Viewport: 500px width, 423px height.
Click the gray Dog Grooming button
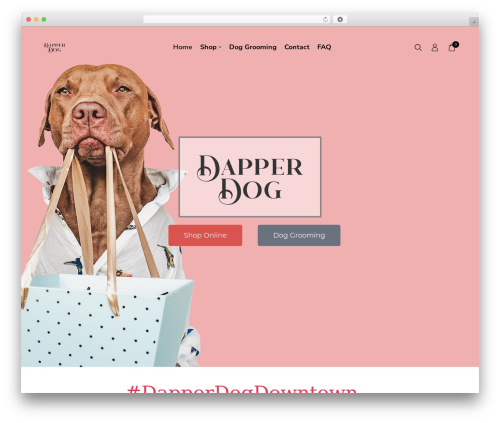pos(299,235)
